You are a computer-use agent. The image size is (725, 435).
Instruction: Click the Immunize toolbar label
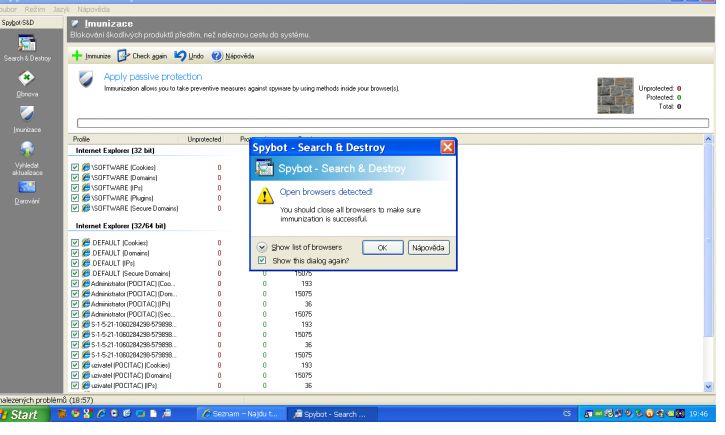(98, 56)
